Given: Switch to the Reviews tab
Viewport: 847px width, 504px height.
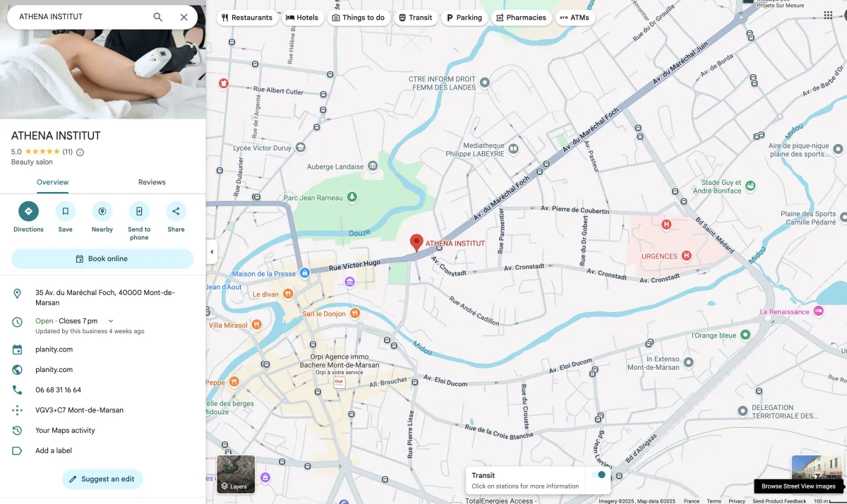Looking at the screenshot, I should click(x=152, y=182).
